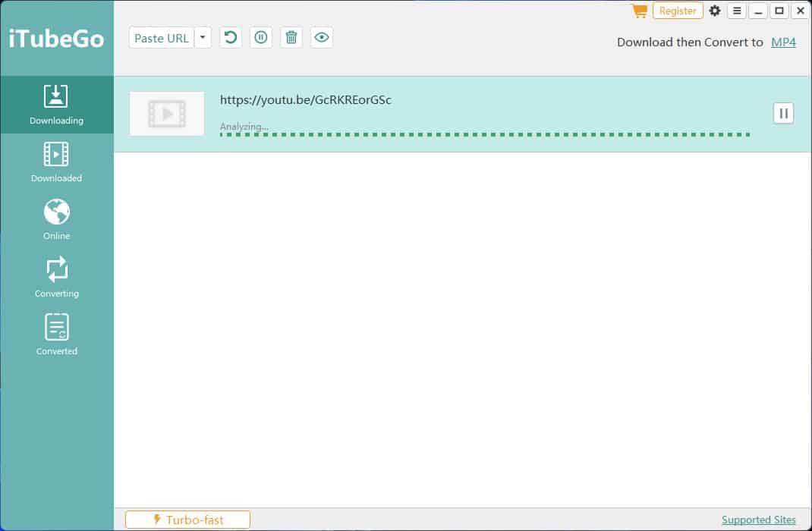Toggle private mode eye icon
812x531 pixels.
pos(322,38)
